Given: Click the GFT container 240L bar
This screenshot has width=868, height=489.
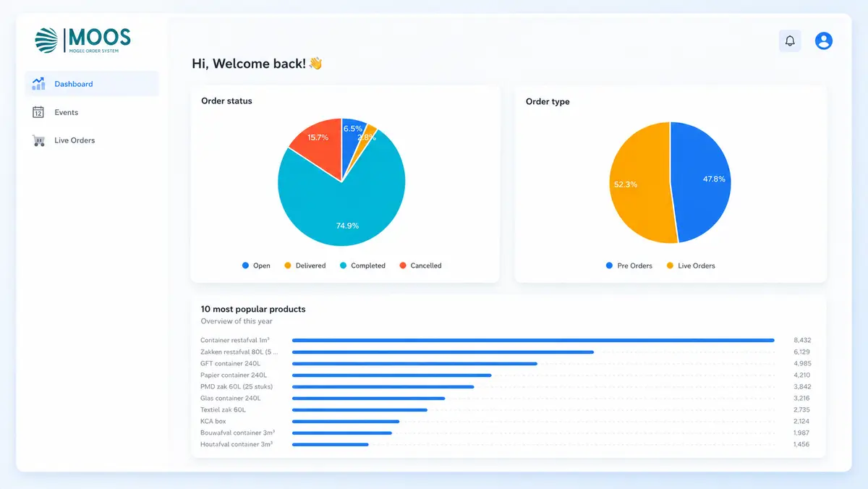Looking at the screenshot, I should coord(414,363).
